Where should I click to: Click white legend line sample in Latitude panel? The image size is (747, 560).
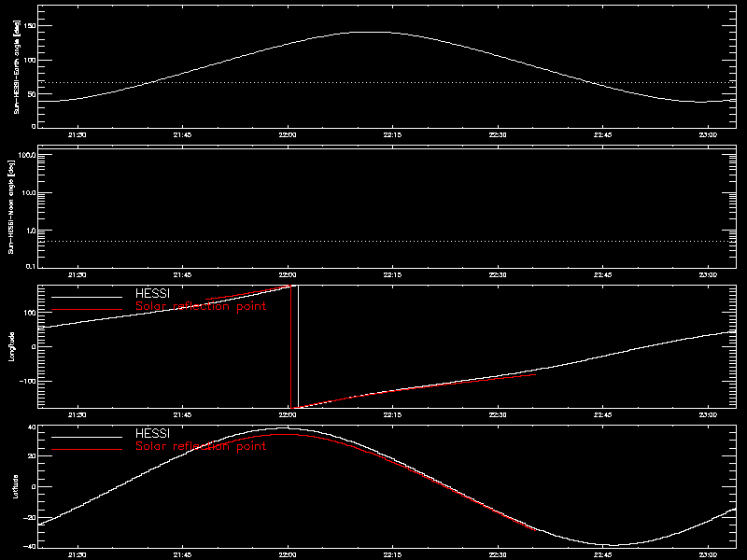(87, 437)
